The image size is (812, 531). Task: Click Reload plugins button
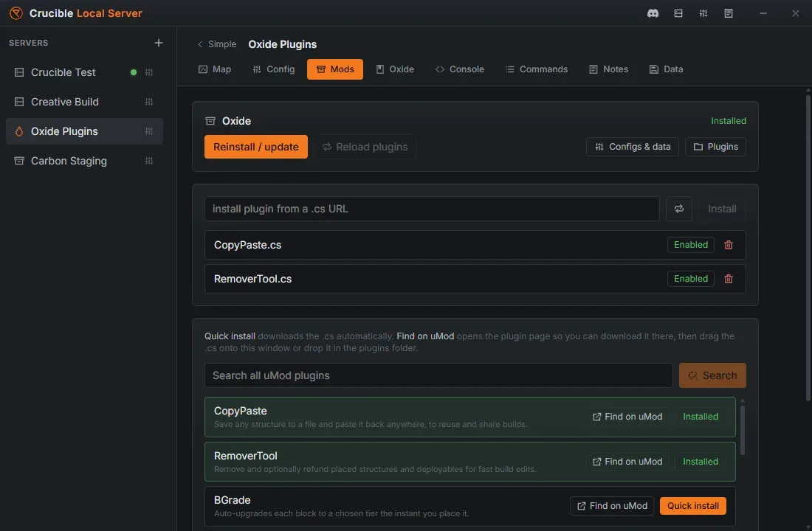365,147
